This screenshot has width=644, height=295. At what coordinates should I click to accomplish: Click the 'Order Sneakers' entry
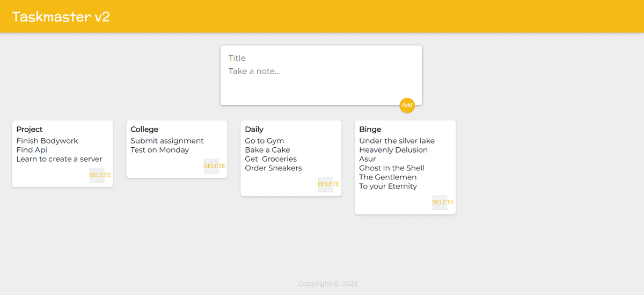[273, 168]
